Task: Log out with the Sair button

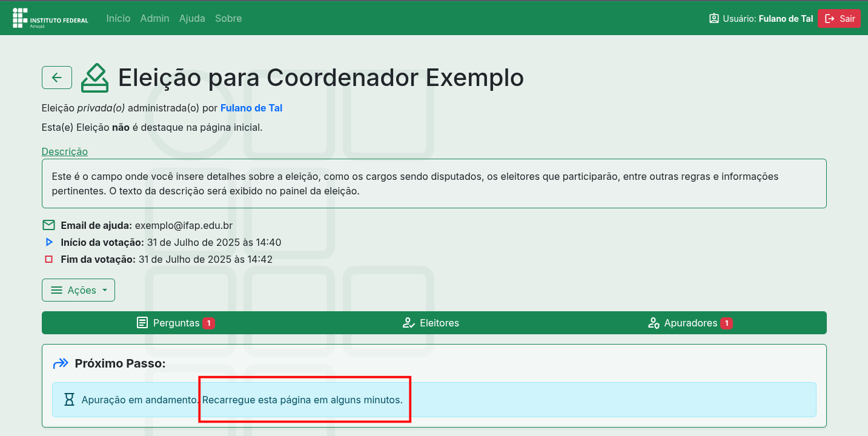Action: coord(839,19)
